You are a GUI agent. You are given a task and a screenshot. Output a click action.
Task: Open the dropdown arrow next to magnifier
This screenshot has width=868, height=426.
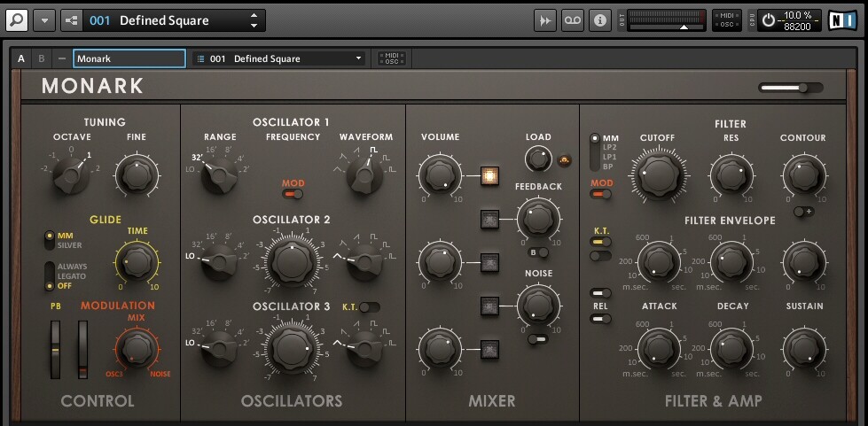[x=44, y=20]
